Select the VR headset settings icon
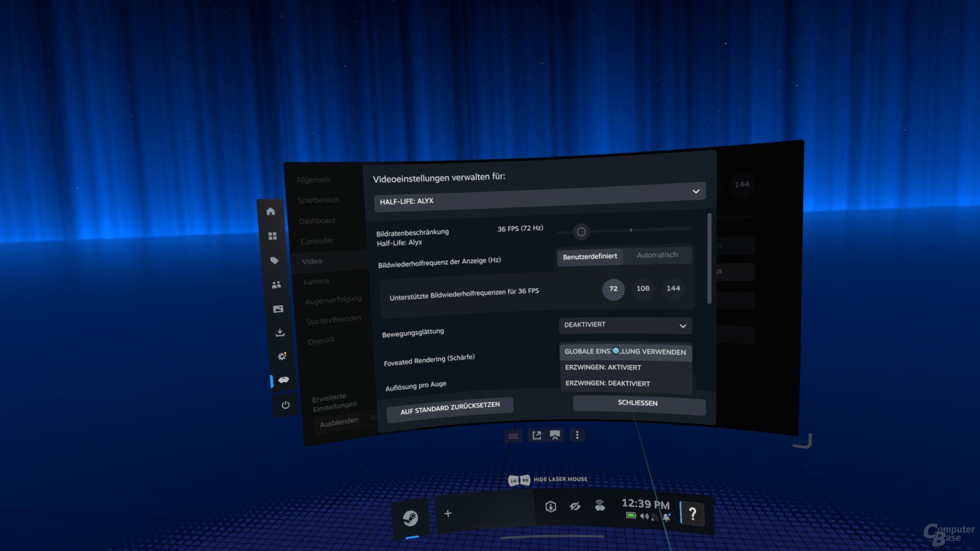This screenshot has width=980, height=551. [x=284, y=380]
